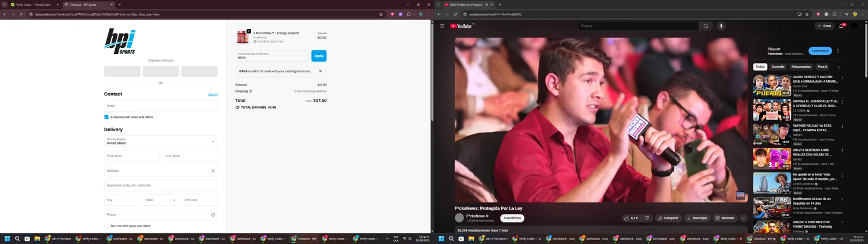
Task: Uncheck Email me with news and offers
Action: coord(106,117)
